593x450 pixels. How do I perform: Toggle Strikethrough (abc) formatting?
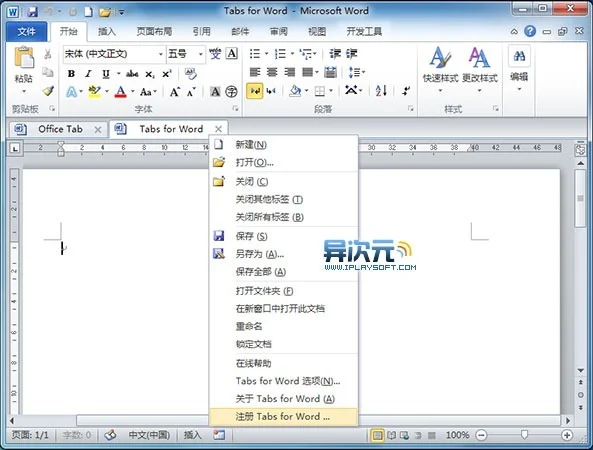coord(132,74)
